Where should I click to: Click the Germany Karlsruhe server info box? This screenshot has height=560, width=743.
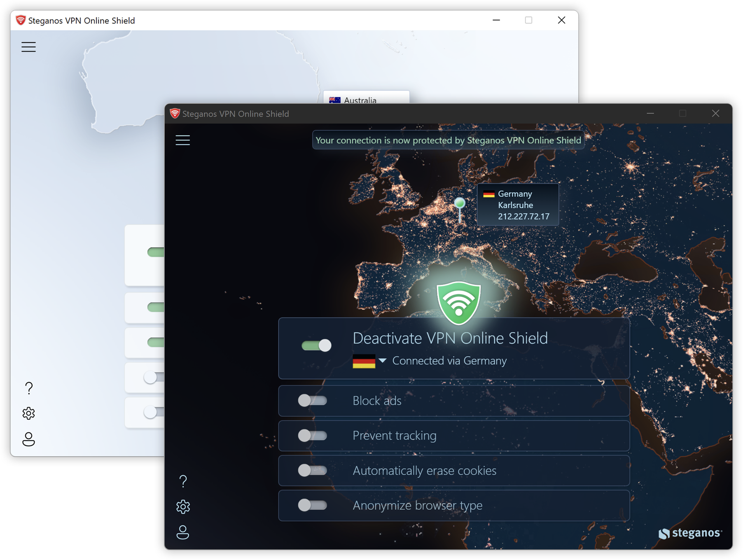518,205
